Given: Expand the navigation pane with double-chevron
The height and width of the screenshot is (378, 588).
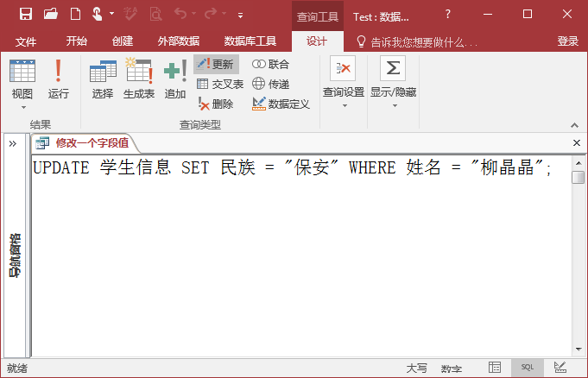Looking at the screenshot, I should click(13, 143).
